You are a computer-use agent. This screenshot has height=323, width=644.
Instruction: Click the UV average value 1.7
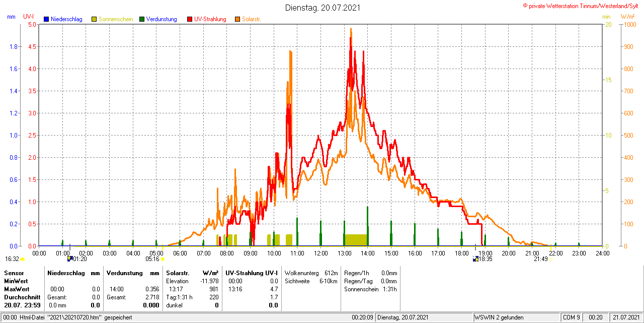[274, 297]
